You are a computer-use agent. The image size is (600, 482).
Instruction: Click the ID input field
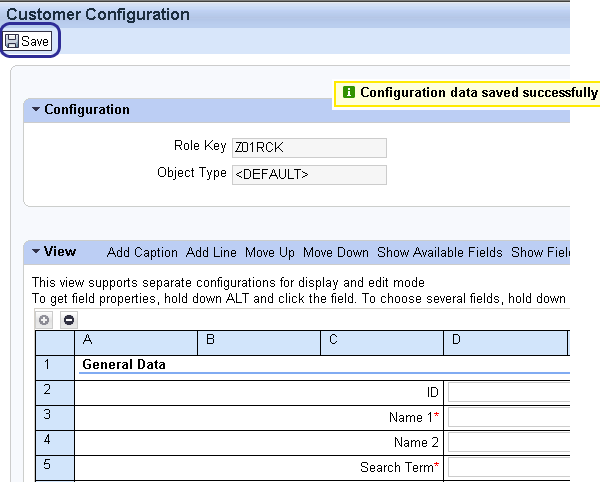pos(508,392)
